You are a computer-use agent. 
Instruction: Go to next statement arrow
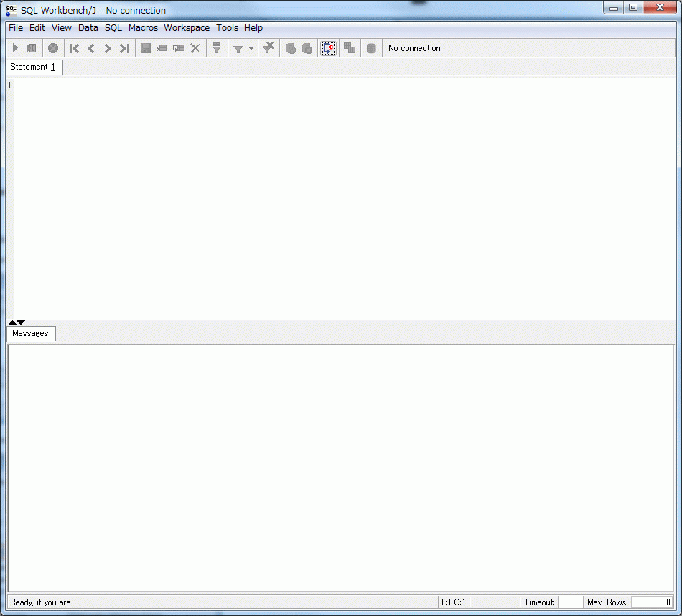click(108, 48)
